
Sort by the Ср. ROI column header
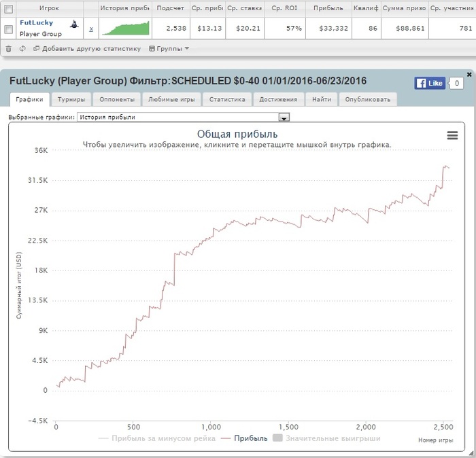pyautogui.click(x=284, y=8)
